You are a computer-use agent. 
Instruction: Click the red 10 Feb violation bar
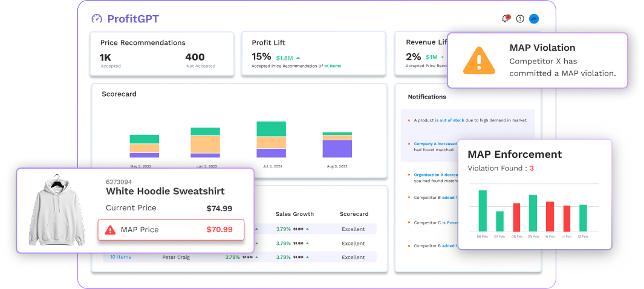550,216
